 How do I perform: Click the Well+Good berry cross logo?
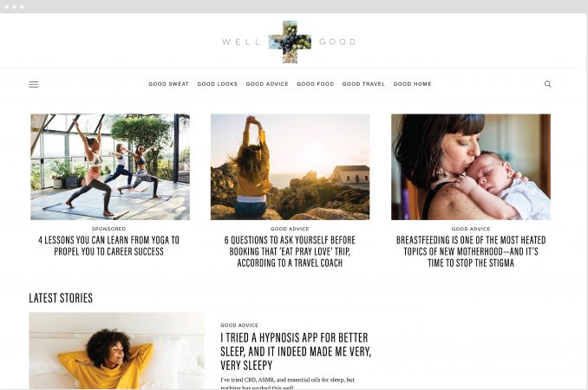(x=290, y=42)
